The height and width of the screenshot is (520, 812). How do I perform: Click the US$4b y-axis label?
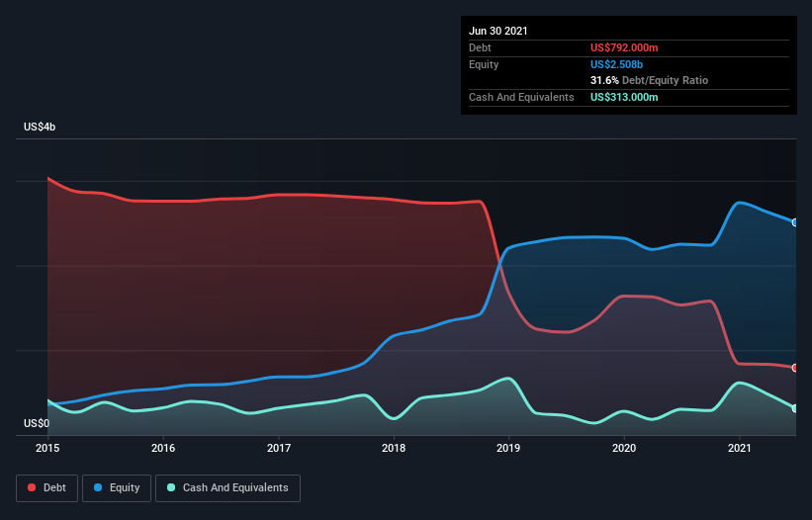(x=40, y=127)
